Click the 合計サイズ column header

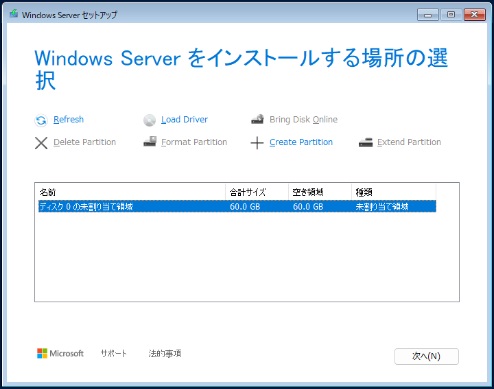click(257, 192)
